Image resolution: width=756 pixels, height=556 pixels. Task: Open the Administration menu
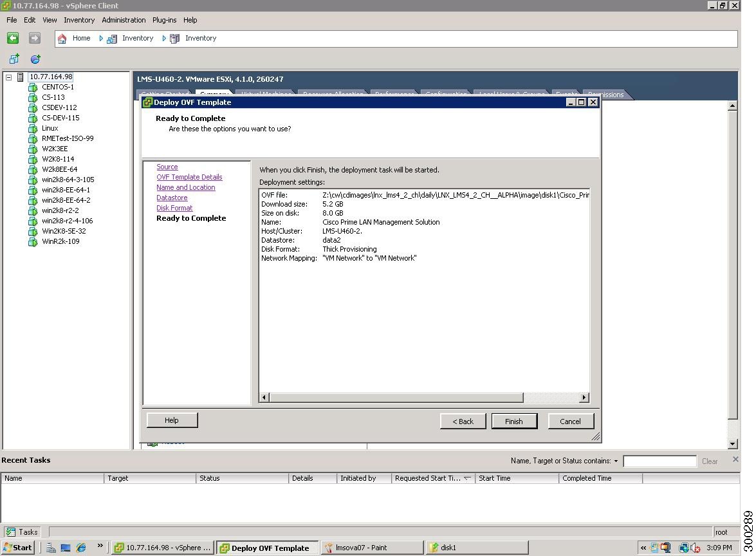pyautogui.click(x=124, y=20)
